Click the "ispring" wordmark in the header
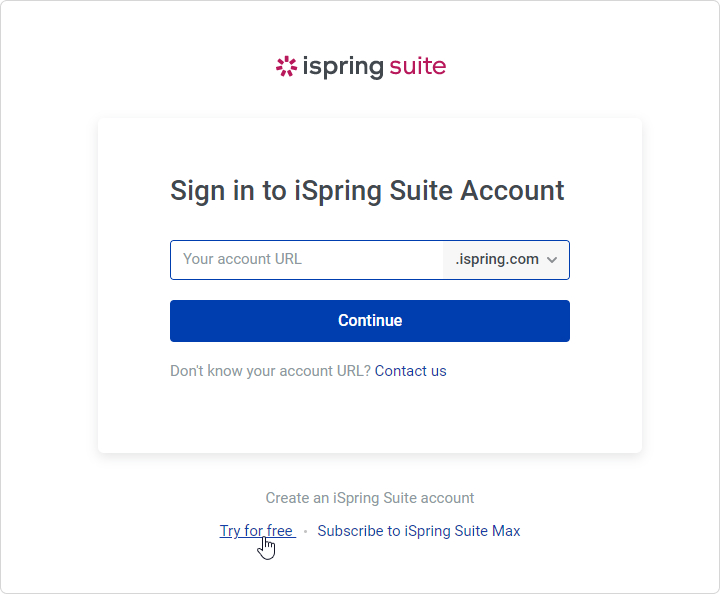The image size is (720, 594). [343, 67]
